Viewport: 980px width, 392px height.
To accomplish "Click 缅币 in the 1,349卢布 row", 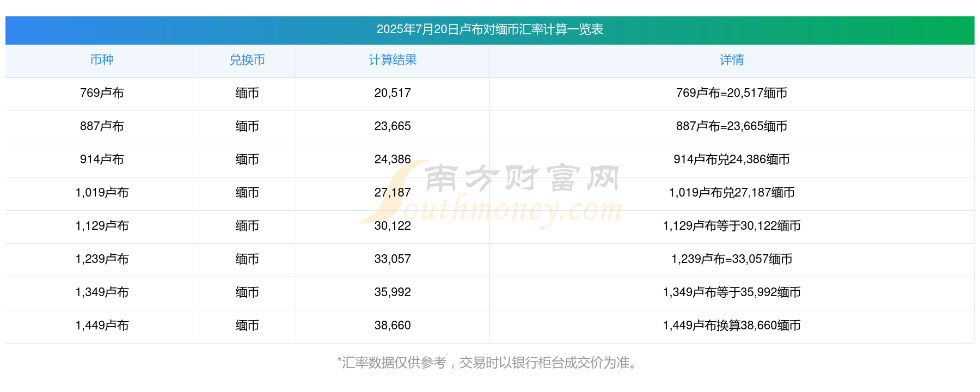I will pos(247,292).
